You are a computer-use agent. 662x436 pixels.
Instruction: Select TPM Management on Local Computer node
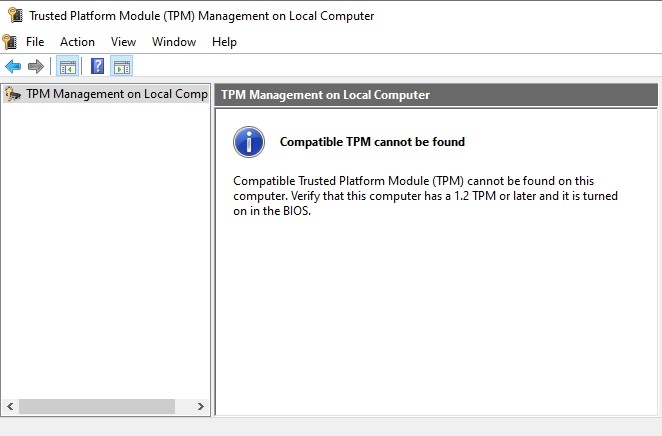(x=116, y=94)
